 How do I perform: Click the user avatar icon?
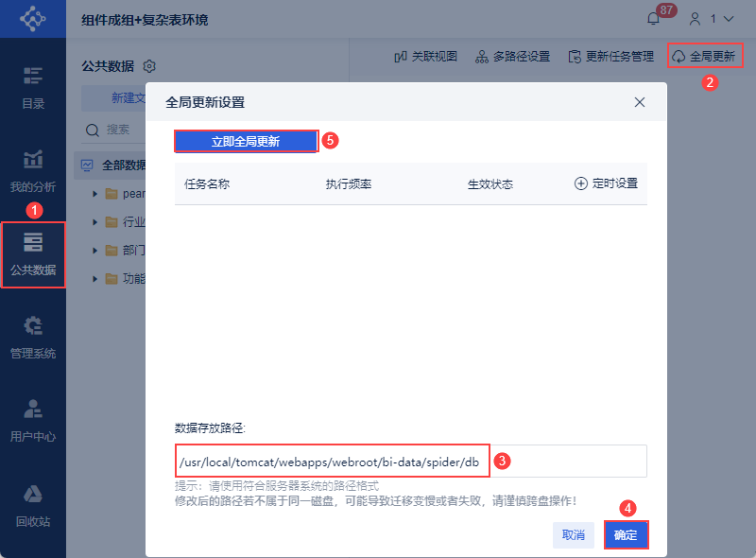tap(695, 19)
